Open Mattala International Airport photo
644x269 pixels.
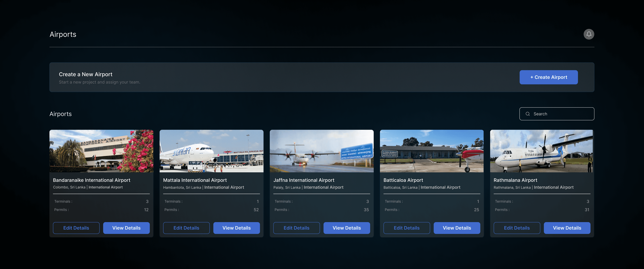[211, 151]
